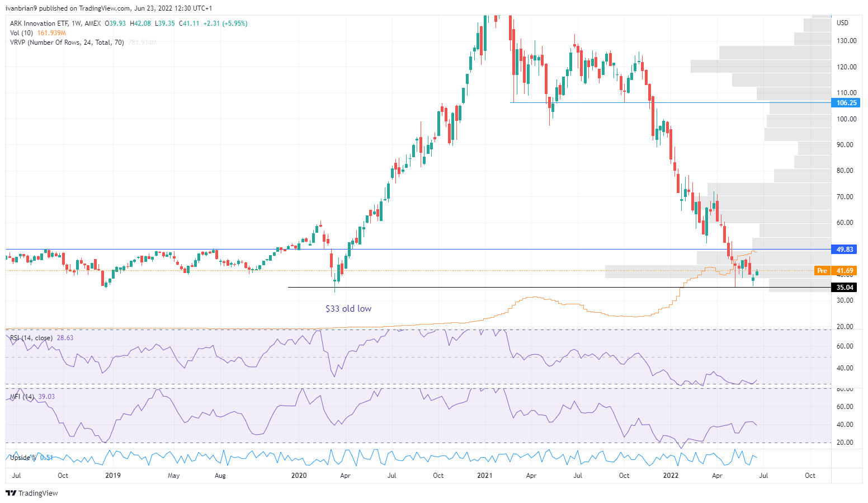The height and width of the screenshot is (503, 868).
Task: Click the USD currency label
Action: (842, 23)
